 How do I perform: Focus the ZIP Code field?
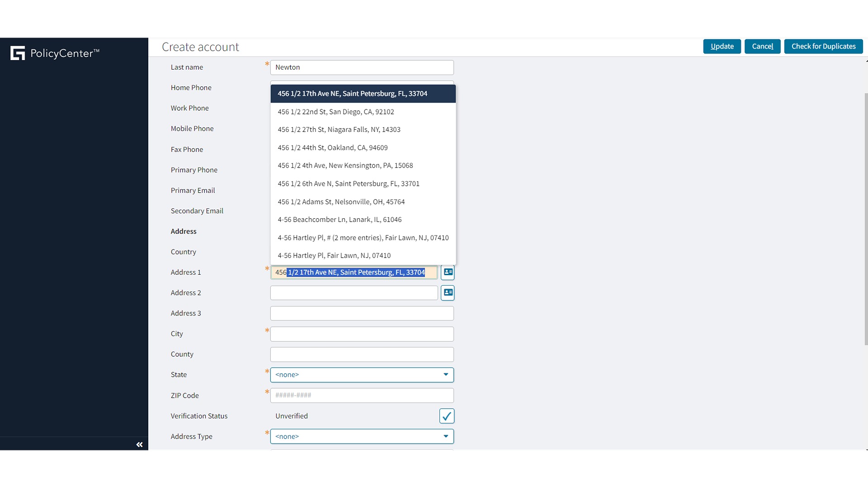(362, 395)
